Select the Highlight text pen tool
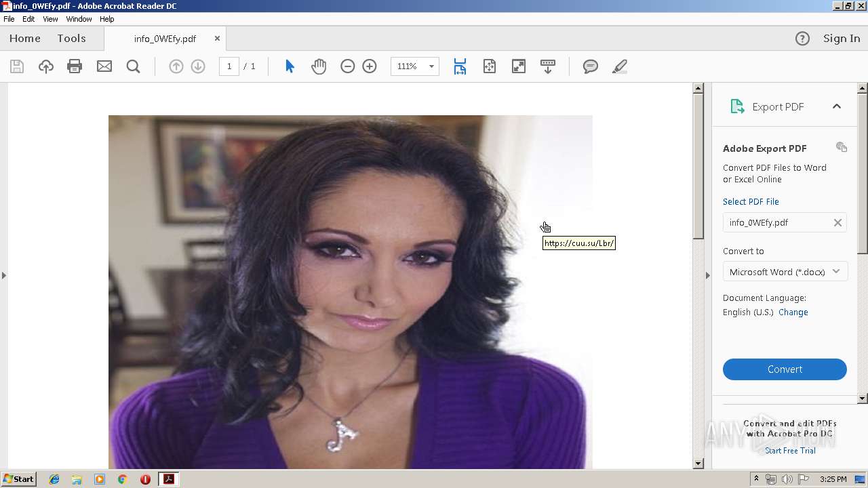868x488 pixels. 620,66
